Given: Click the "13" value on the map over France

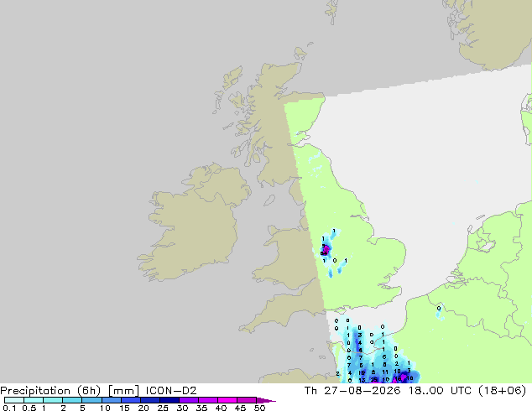Looking at the screenshot, I should click(362, 381).
